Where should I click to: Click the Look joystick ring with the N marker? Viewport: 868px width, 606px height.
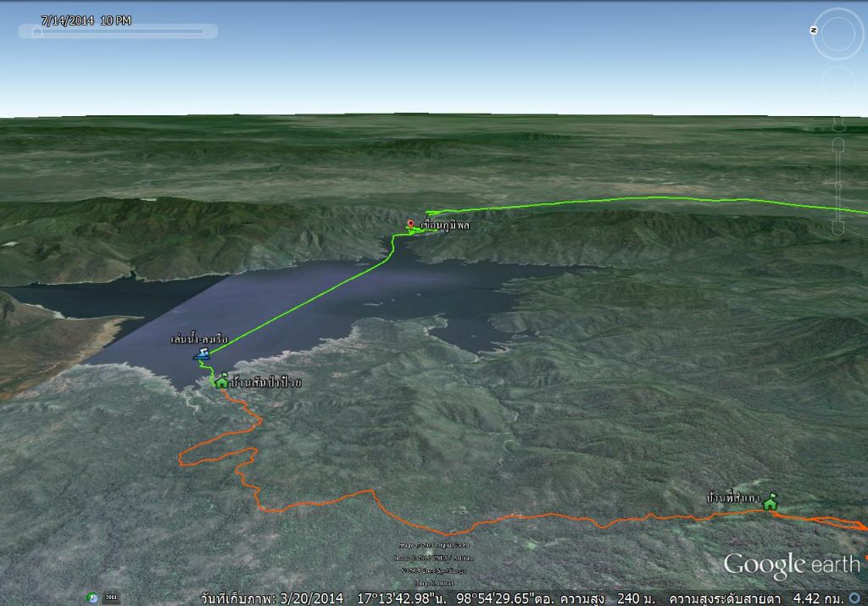point(837,34)
